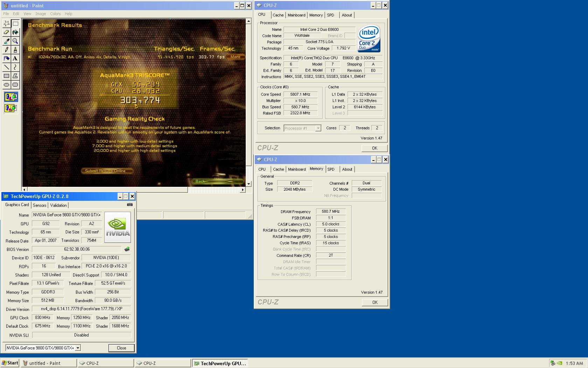
Task: Click the Start button
Action: [10, 363]
